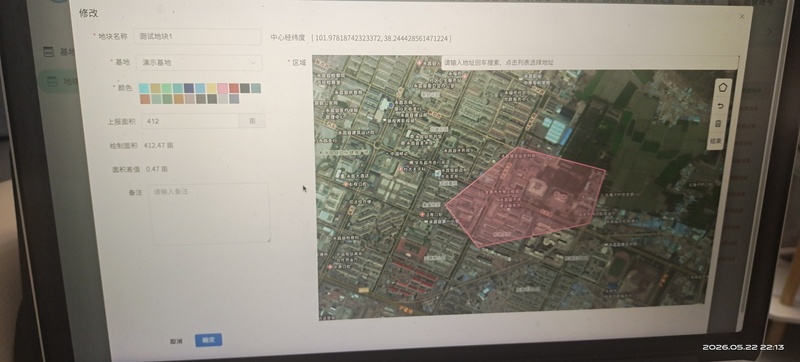Pick the first cyan color swatch
800x362 pixels.
144,88
